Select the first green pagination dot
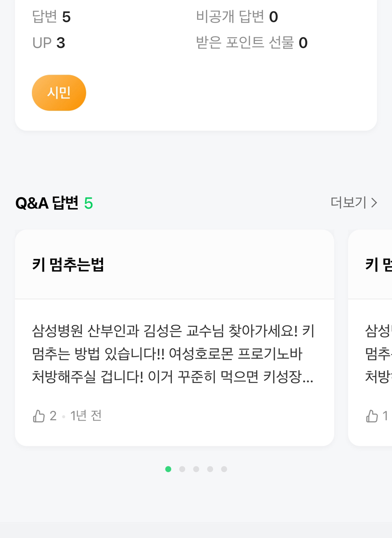The width and height of the screenshot is (392, 538). point(168,469)
